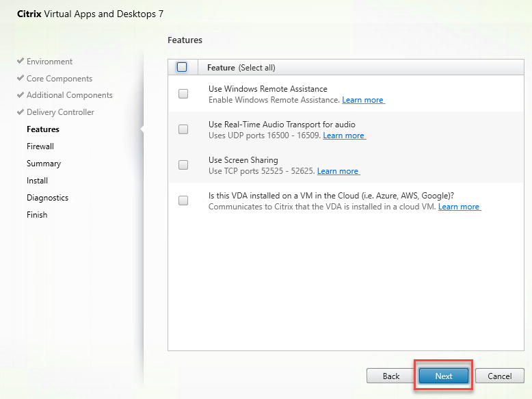This screenshot has height=399, width=532.
Task: Select Firewall step in sidebar
Action: (40, 146)
